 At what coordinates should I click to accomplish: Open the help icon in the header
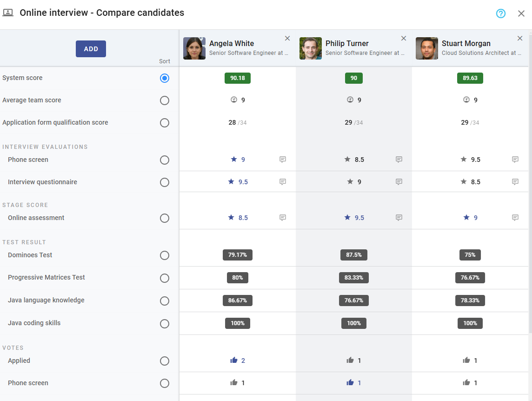pos(500,13)
